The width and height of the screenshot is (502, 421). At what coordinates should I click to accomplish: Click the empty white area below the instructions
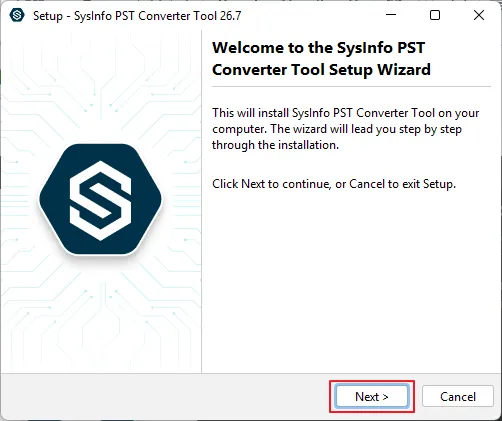pyautogui.click(x=351, y=280)
